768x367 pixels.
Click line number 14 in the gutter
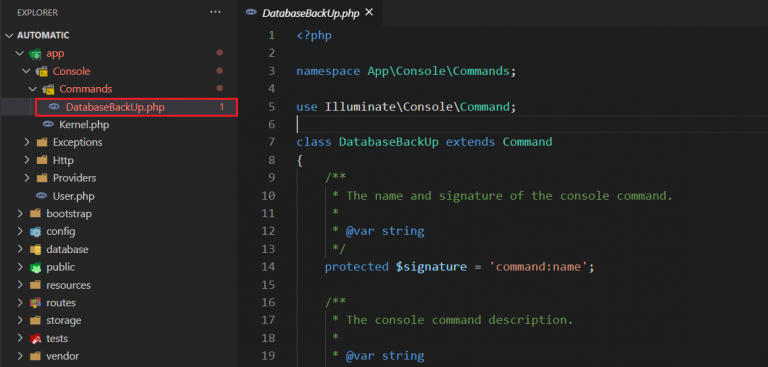point(268,267)
